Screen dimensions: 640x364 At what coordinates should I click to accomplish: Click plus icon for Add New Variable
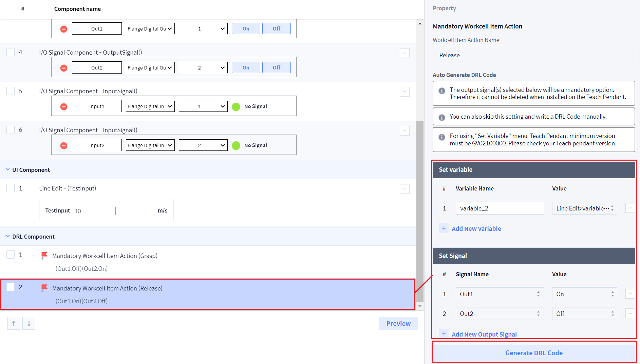(x=444, y=228)
